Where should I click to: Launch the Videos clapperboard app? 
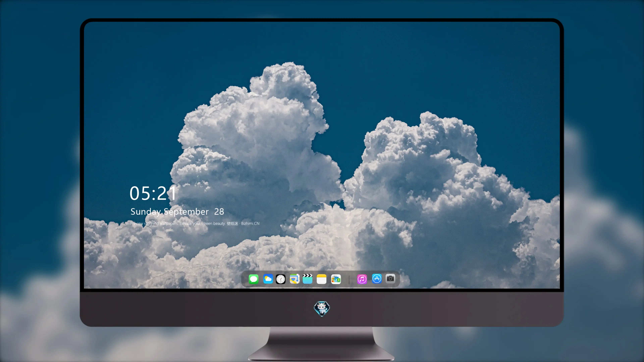coord(308,279)
